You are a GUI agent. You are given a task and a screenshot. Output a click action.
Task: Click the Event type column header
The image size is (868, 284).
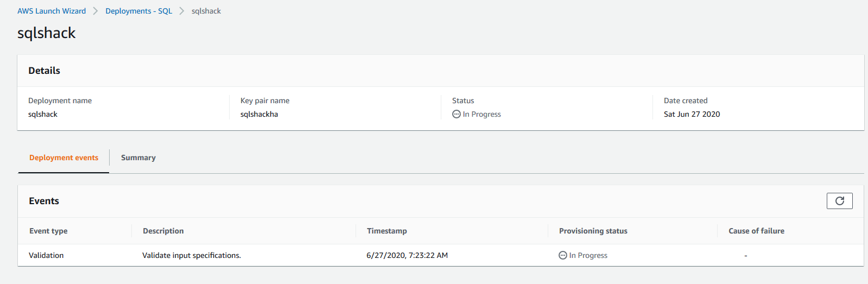(x=48, y=231)
